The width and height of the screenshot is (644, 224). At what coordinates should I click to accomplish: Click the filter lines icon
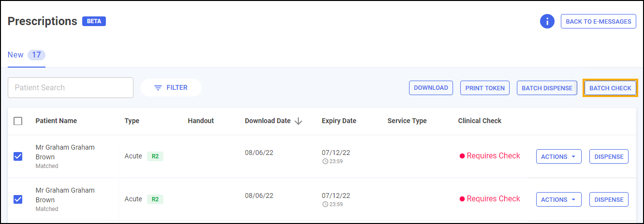158,88
